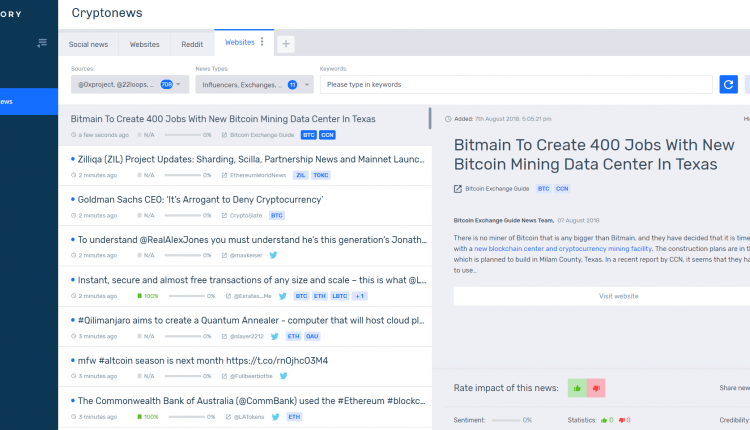Viewport: 750px width, 430px height.
Task: Click clock icon beside Added date
Action: point(448,119)
